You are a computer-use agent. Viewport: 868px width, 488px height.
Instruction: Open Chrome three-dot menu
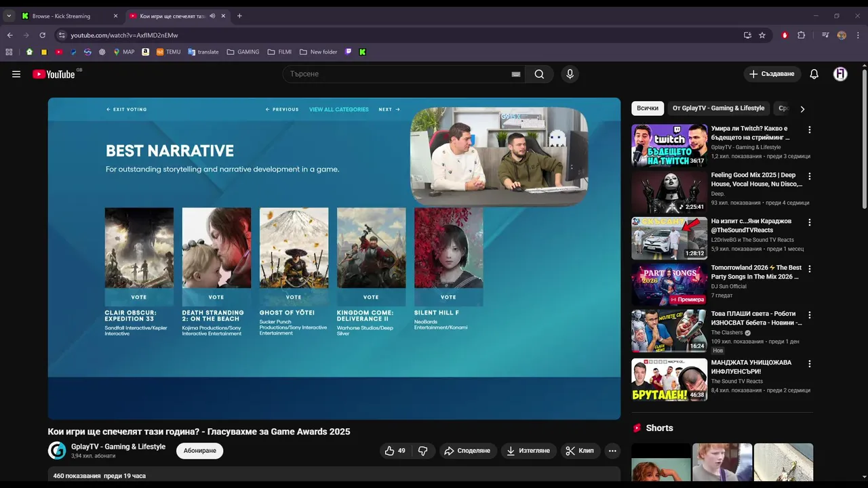(858, 35)
